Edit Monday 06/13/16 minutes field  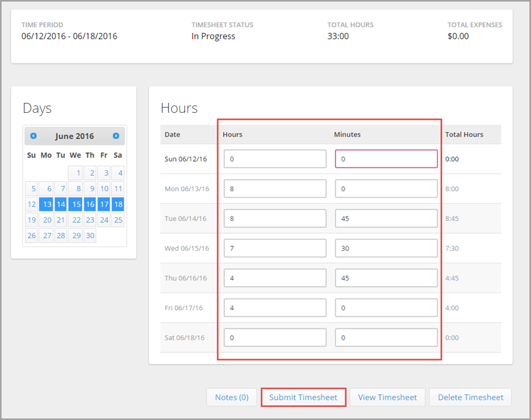click(386, 189)
